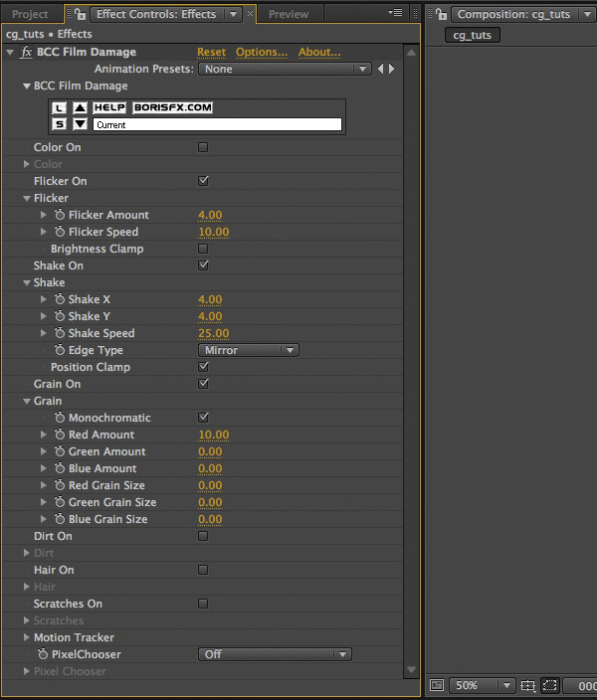Click the BCC preset save S icon
This screenshot has width=597, height=700.
tap(59, 124)
